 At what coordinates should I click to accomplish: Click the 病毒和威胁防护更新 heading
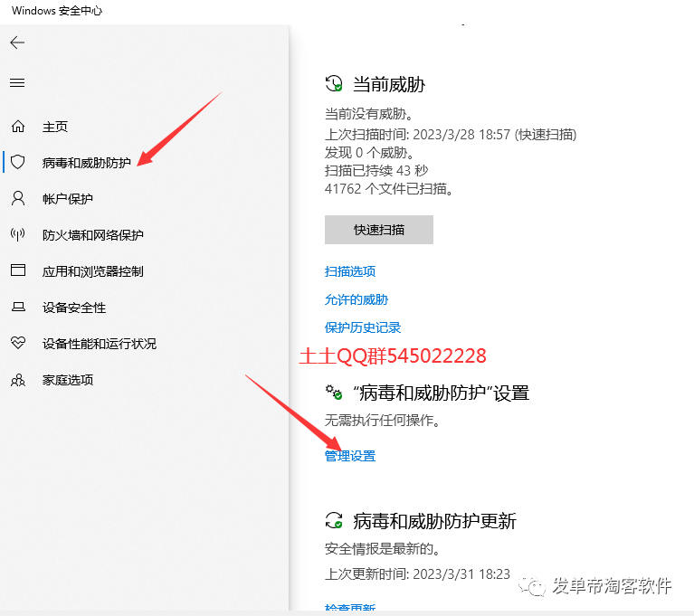coord(434,521)
